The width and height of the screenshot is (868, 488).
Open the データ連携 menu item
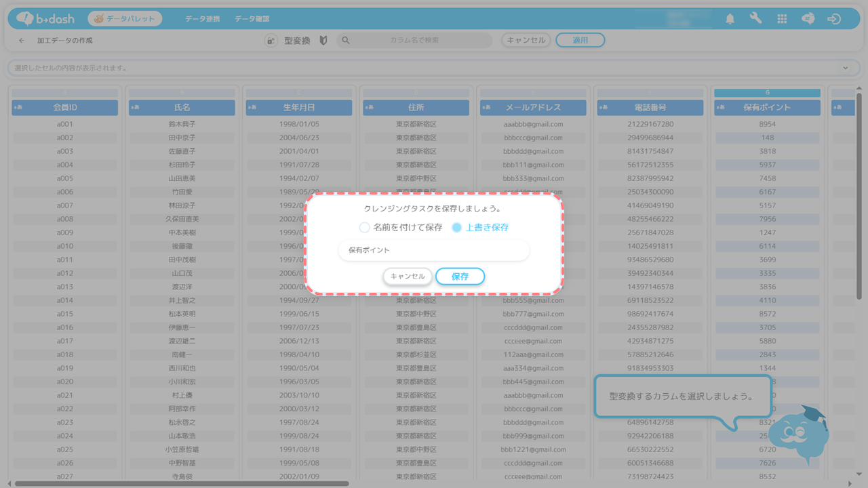pyautogui.click(x=202, y=19)
